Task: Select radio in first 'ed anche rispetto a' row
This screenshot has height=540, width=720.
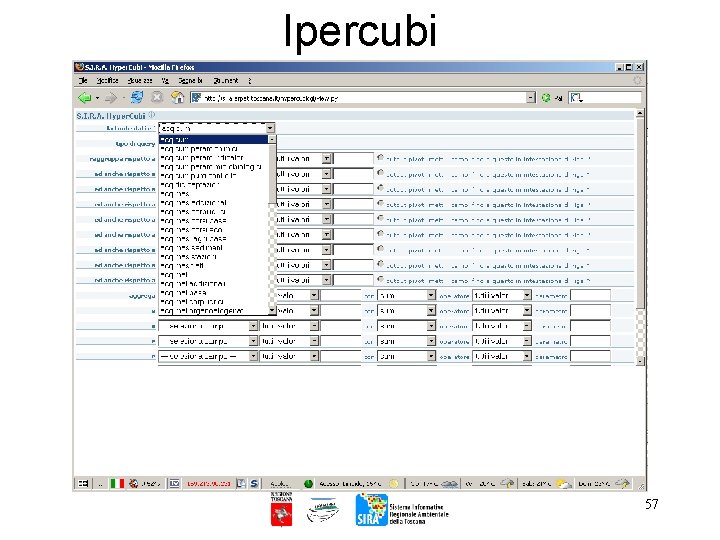Action: (380, 173)
